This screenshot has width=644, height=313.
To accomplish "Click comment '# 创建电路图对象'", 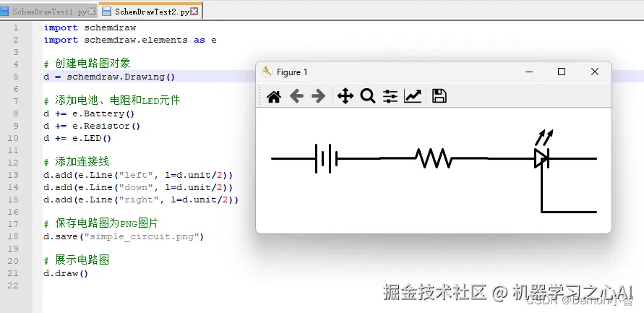I will pos(87,64).
